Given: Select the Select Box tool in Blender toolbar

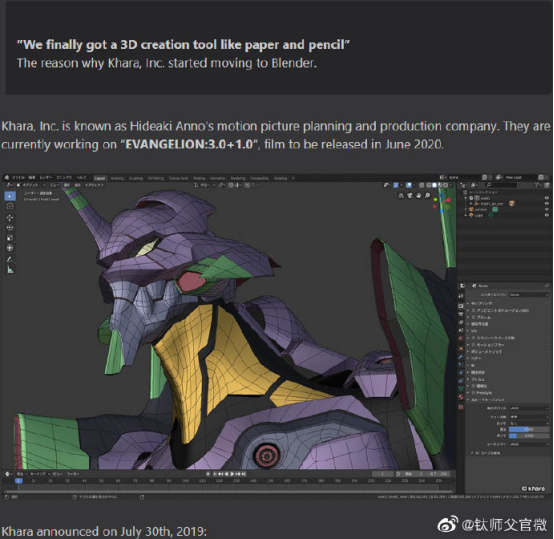Looking at the screenshot, I should pyautogui.click(x=10, y=196).
